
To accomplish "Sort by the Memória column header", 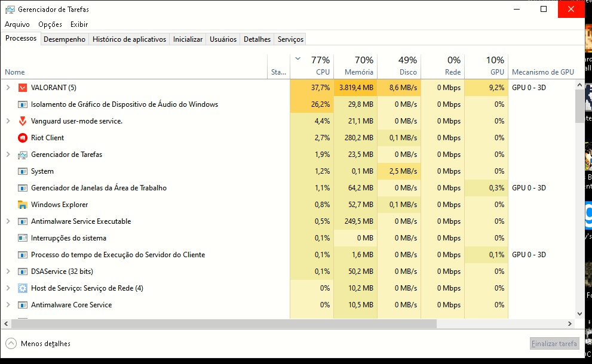I will [355, 66].
